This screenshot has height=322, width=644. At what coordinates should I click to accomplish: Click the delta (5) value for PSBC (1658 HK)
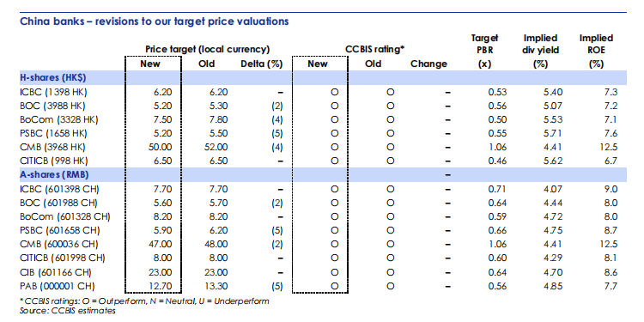(277, 133)
